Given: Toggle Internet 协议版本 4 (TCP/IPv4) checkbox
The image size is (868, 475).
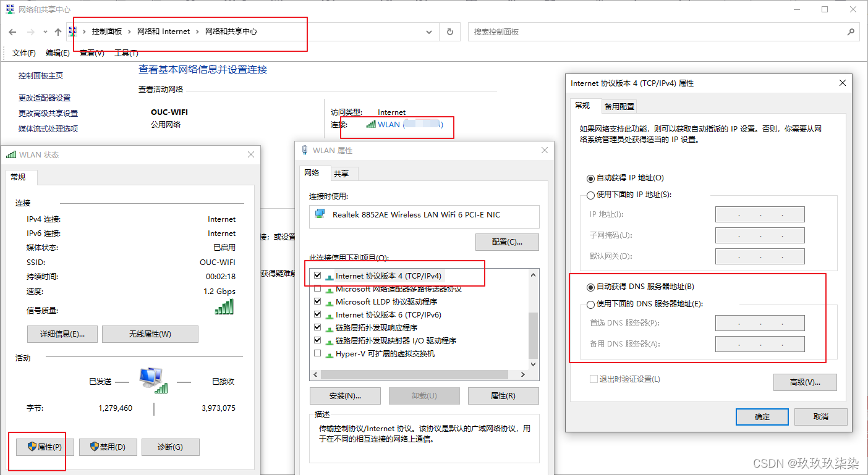Looking at the screenshot, I should pyautogui.click(x=318, y=275).
